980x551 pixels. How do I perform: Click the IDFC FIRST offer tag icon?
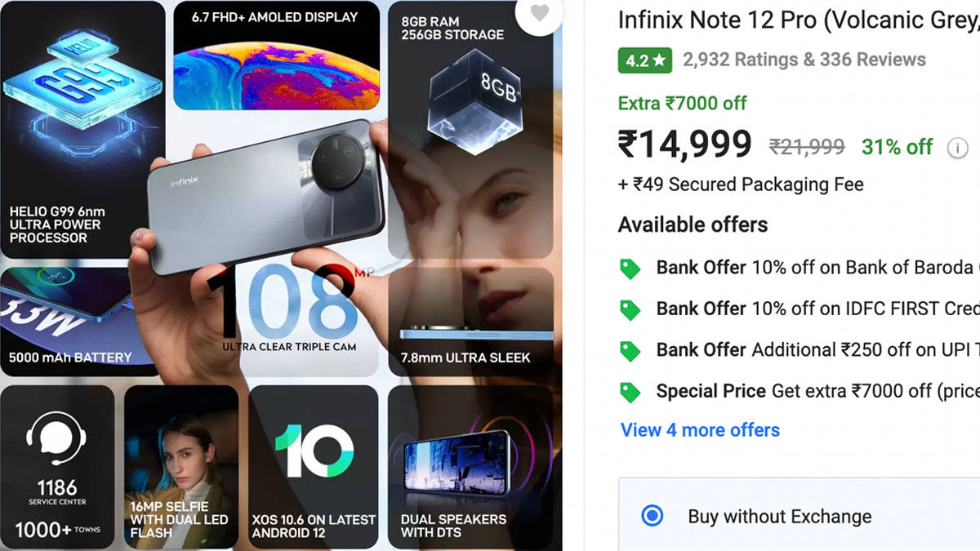(630, 309)
